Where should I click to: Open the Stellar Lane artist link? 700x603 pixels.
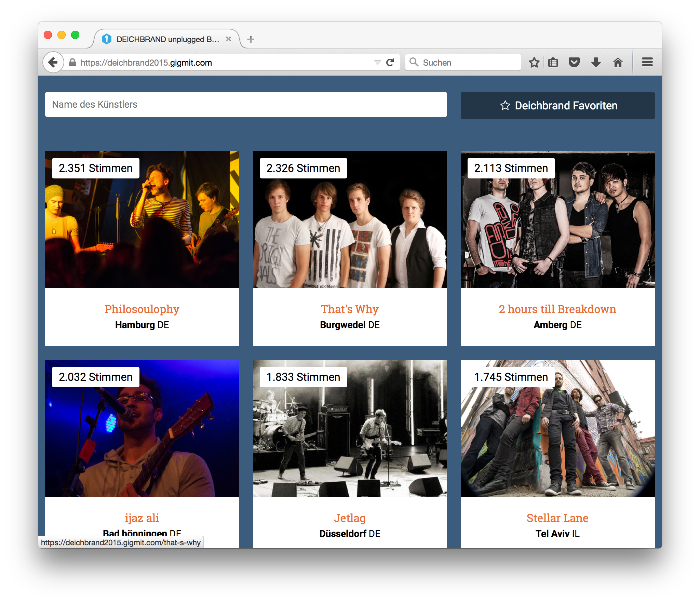[x=558, y=518]
